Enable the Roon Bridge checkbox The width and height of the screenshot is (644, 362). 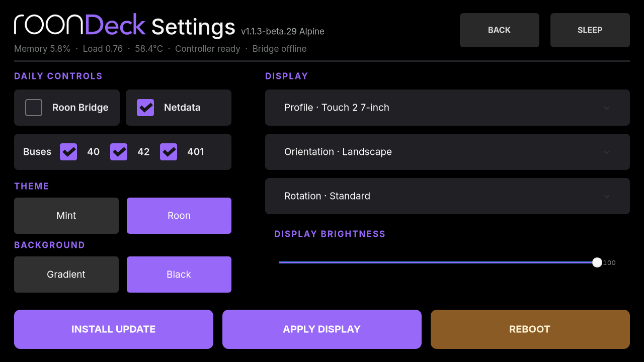point(34,108)
